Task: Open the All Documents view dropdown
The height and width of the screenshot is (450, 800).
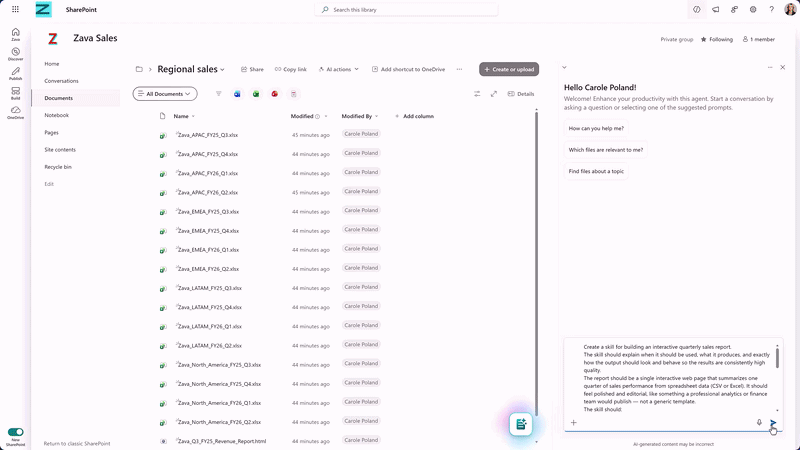Action: point(165,94)
